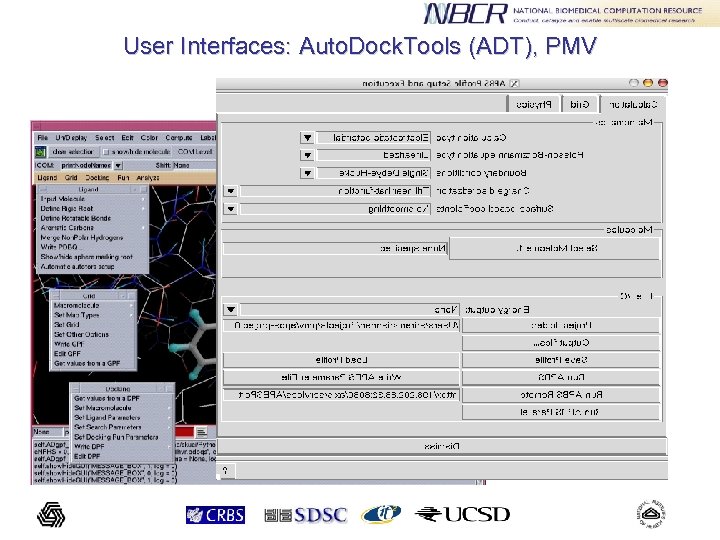The image size is (720, 540).
Task: Click the Dismiss button
Action: [442, 446]
